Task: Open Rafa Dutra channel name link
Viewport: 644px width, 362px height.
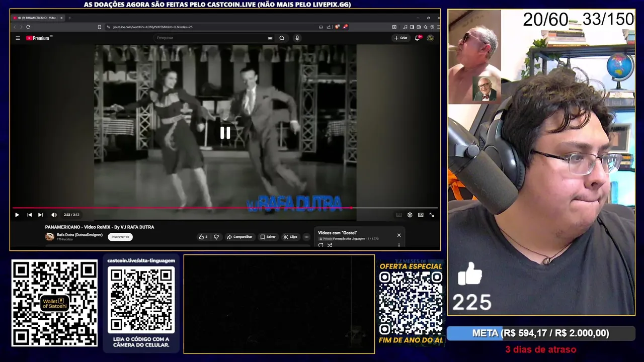Action: click(79, 235)
